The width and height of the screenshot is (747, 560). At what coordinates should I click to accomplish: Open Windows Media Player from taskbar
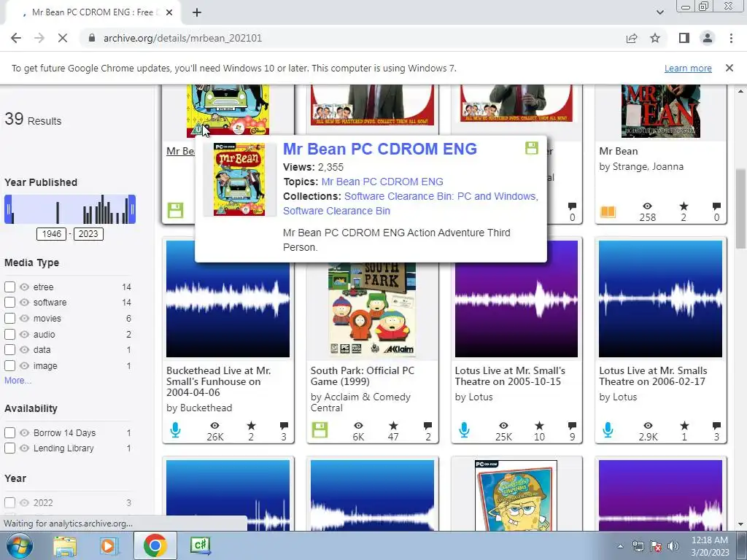tap(109, 545)
